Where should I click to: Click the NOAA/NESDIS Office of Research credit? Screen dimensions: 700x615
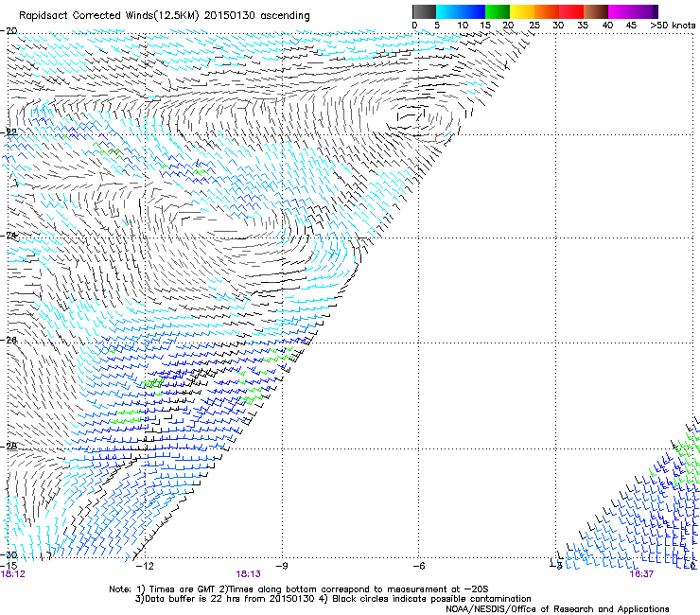tap(557, 609)
